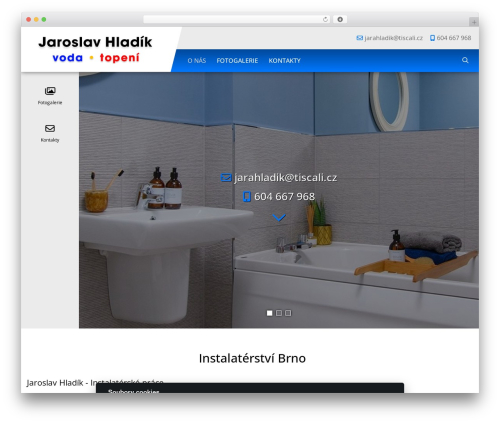The image size is (500, 423).
Task: Open the Fotogalerie sidebar icon
Action: tap(50, 91)
